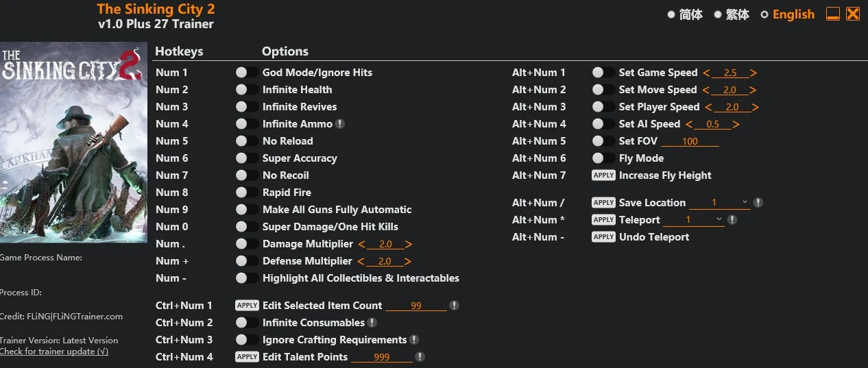Select English language option
Viewport: 868px width, 368px height.
coord(787,14)
